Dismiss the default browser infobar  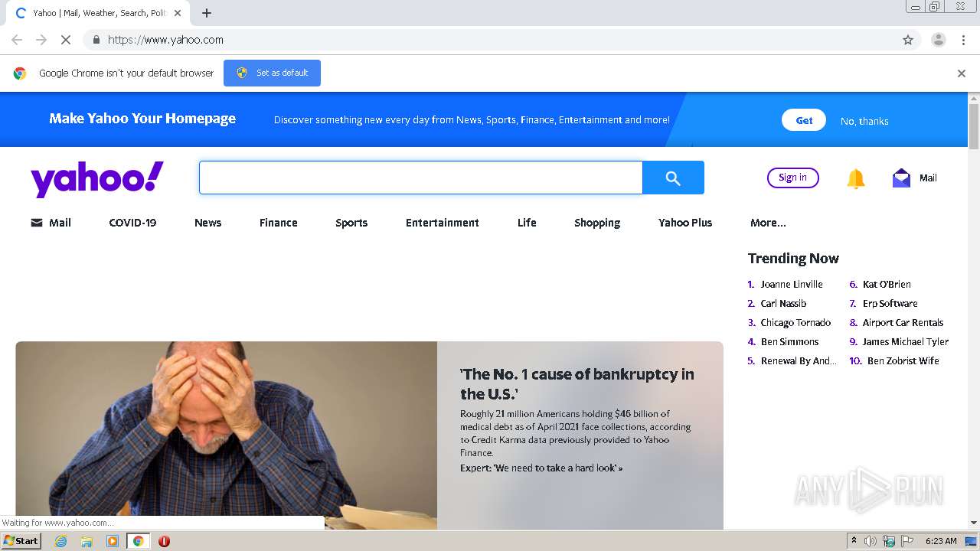pos(962,73)
